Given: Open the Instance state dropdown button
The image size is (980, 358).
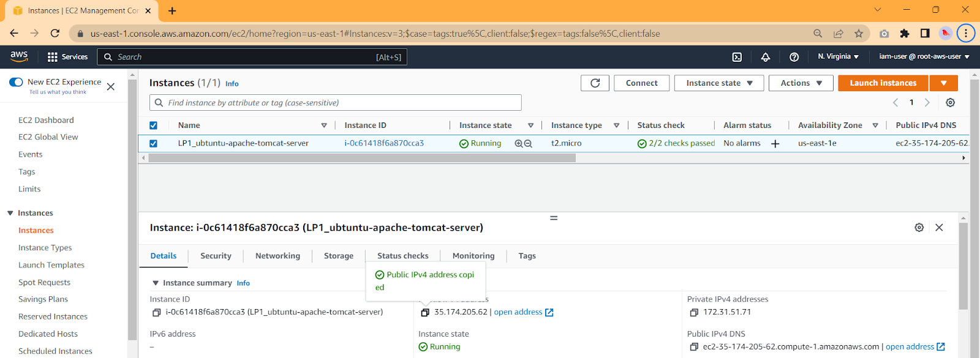Looking at the screenshot, I should [x=719, y=83].
